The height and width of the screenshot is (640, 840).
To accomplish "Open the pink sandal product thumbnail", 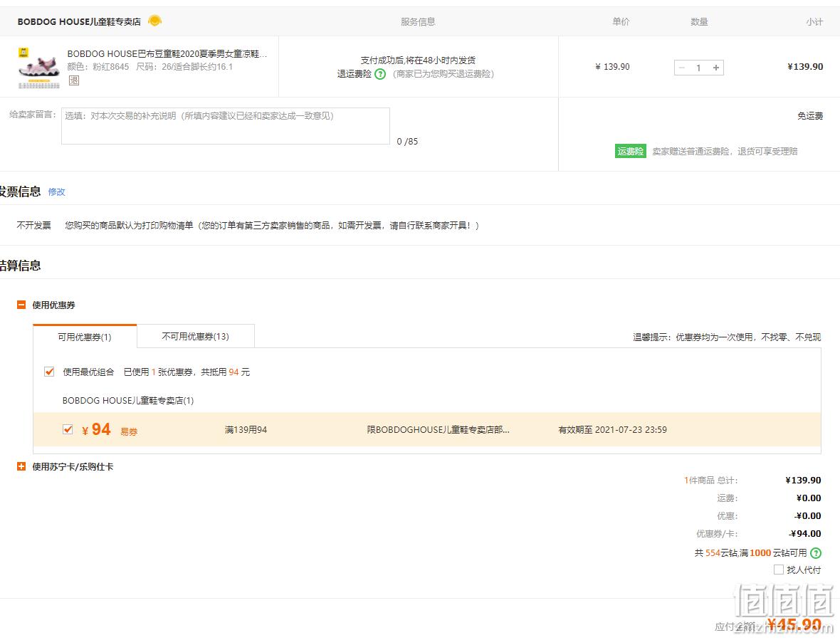I will point(38,68).
